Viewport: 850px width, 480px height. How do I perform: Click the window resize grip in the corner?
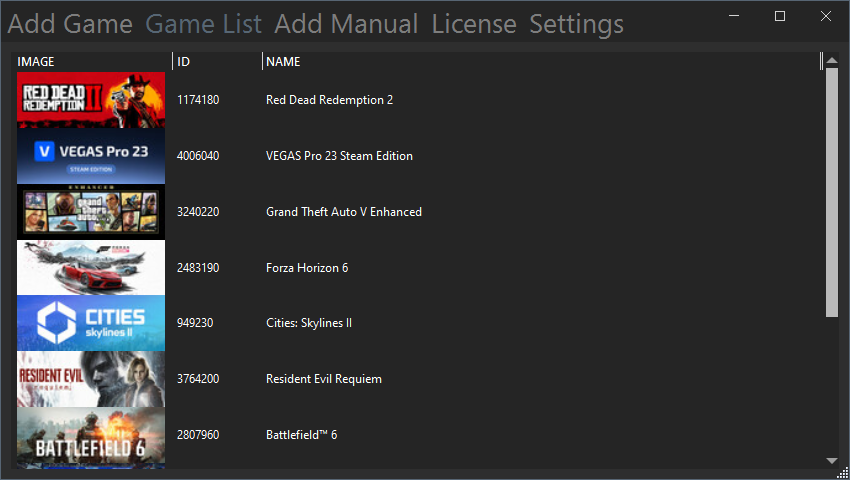coord(843,473)
